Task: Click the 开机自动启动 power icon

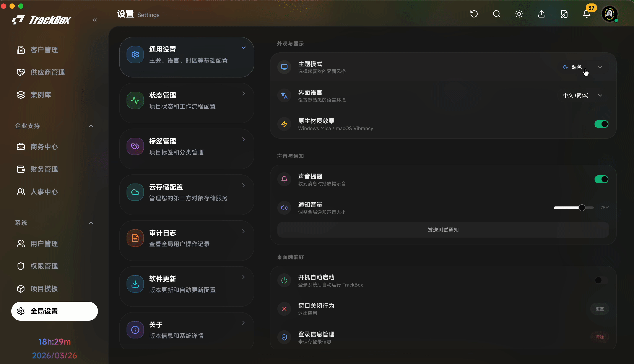Action: [284, 280]
